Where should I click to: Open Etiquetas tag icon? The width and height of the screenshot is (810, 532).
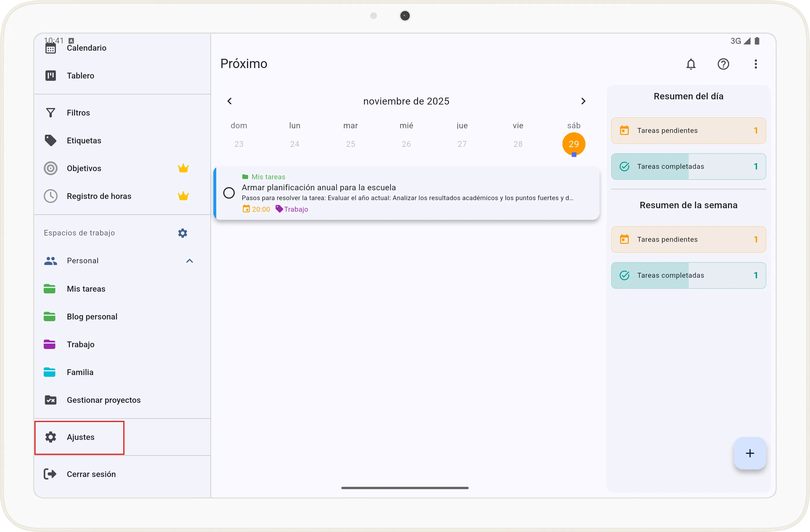point(51,140)
